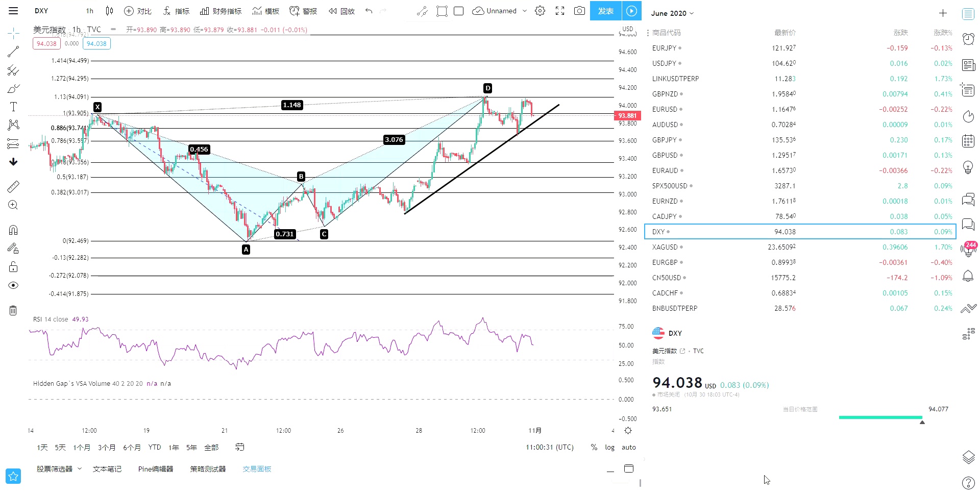
Task: Select the trend line drawing tool
Action: [13, 52]
